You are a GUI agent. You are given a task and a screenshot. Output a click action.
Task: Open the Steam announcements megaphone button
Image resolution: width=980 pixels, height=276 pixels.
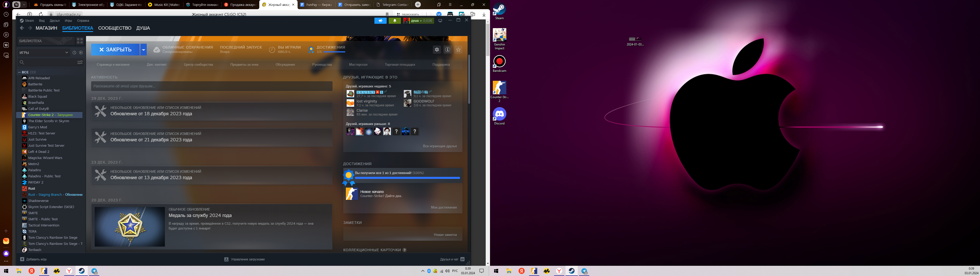click(x=381, y=21)
